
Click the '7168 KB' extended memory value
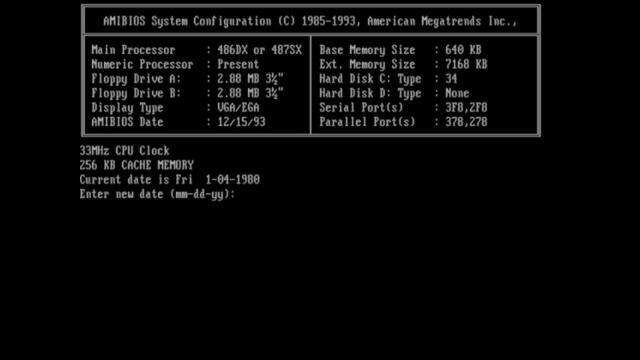[x=466, y=64]
